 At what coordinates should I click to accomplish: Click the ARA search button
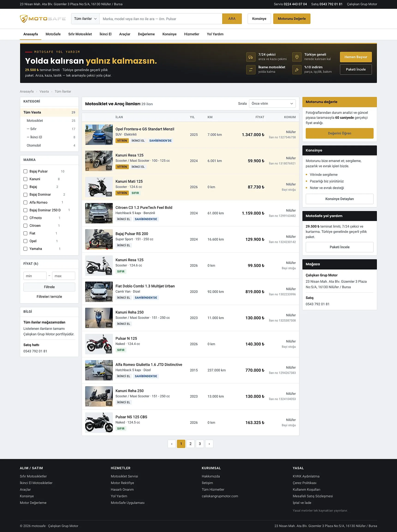coord(232,19)
